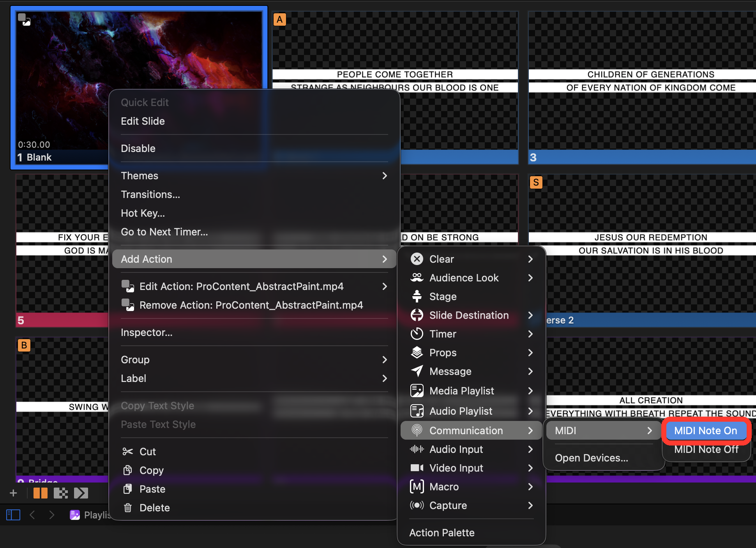This screenshot has width=756, height=548.
Task: Click the Clear action icon
Action: (x=417, y=259)
